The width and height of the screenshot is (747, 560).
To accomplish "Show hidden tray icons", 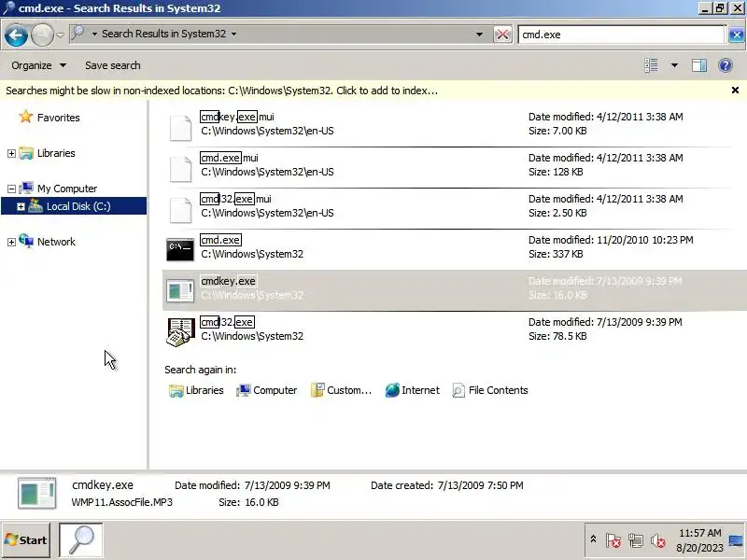I will click(x=593, y=539).
